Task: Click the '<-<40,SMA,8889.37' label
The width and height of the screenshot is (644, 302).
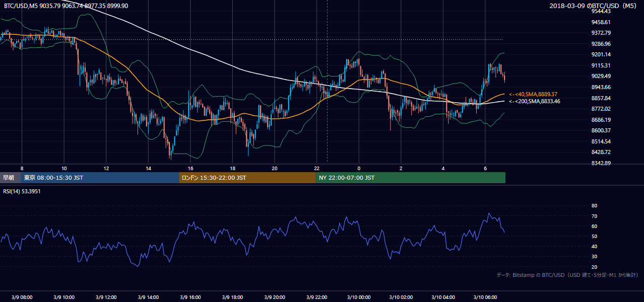Action: coord(533,94)
